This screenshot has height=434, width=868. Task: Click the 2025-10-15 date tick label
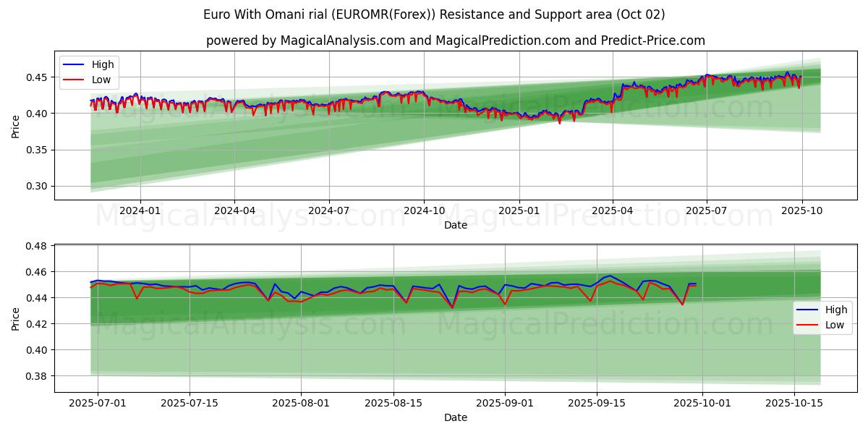794,404
